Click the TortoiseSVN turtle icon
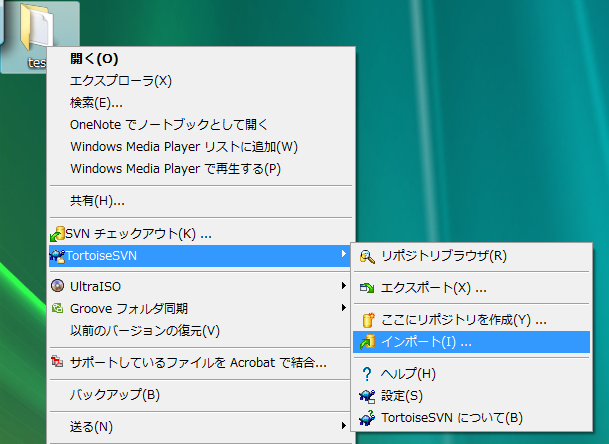This screenshot has width=609, height=444. [57, 256]
